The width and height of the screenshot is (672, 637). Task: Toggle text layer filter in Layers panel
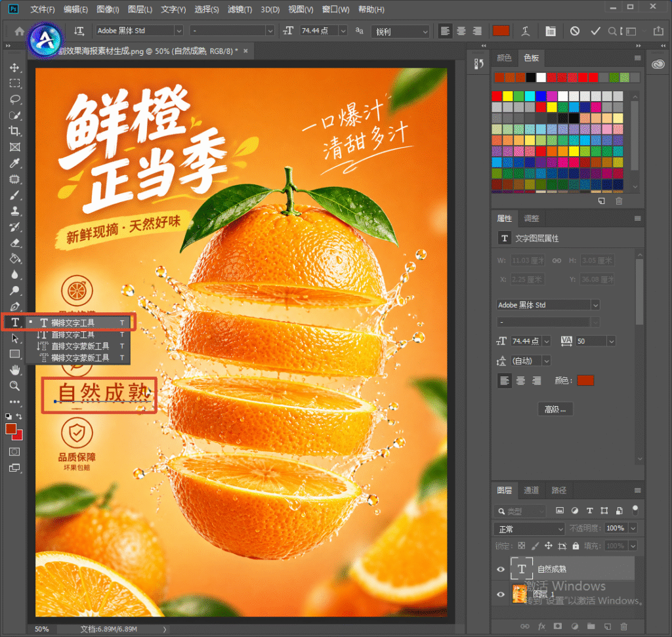point(590,510)
